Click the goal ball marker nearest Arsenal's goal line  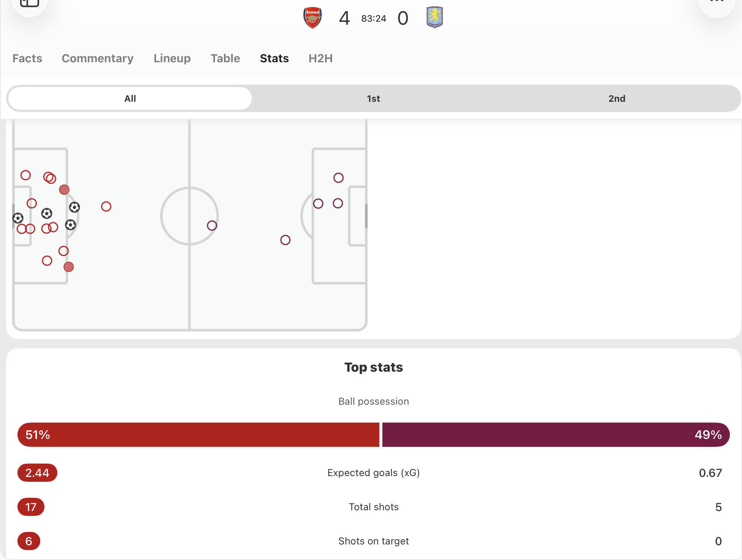click(18, 218)
